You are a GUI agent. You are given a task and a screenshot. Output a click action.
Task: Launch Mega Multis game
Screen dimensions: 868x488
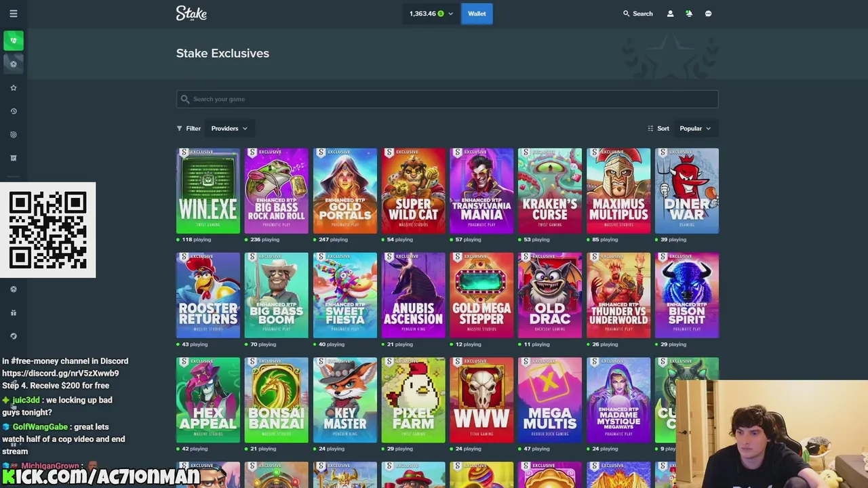(550, 400)
